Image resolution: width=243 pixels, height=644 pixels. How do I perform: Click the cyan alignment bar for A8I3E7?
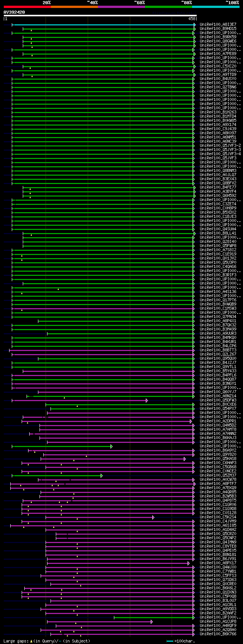coord(103,24)
